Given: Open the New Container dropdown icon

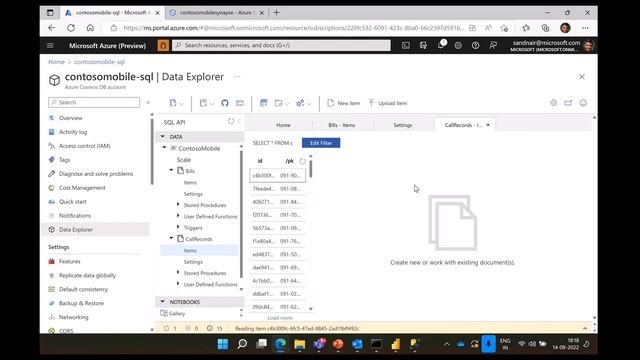Looking at the screenshot, I should [x=176, y=103].
